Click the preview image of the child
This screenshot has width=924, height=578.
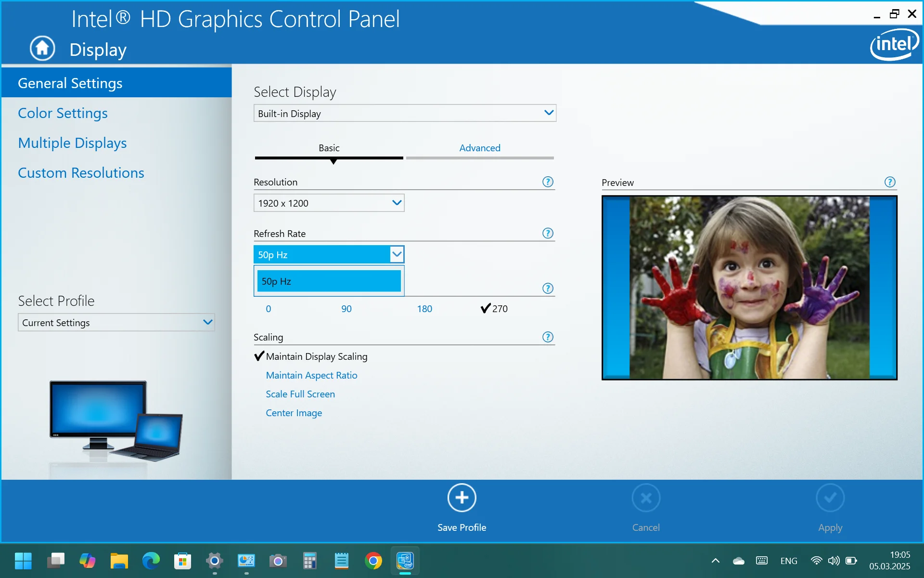click(x=749, y=288)
